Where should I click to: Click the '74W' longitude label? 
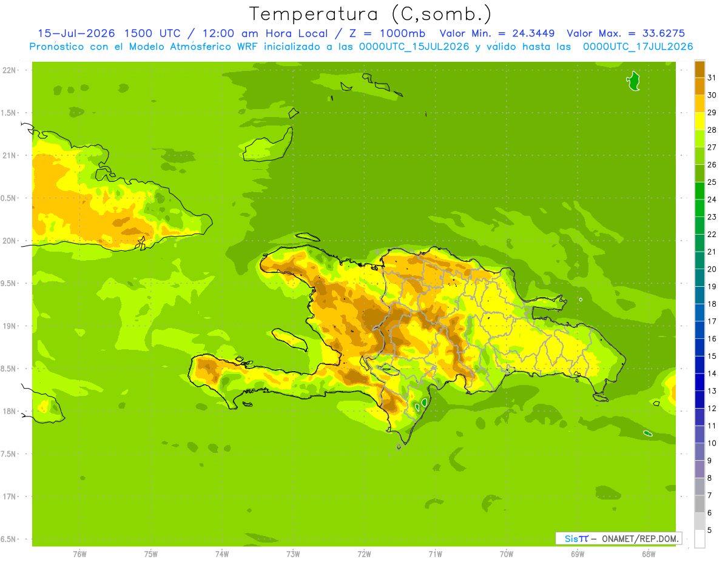pos(222,554)
